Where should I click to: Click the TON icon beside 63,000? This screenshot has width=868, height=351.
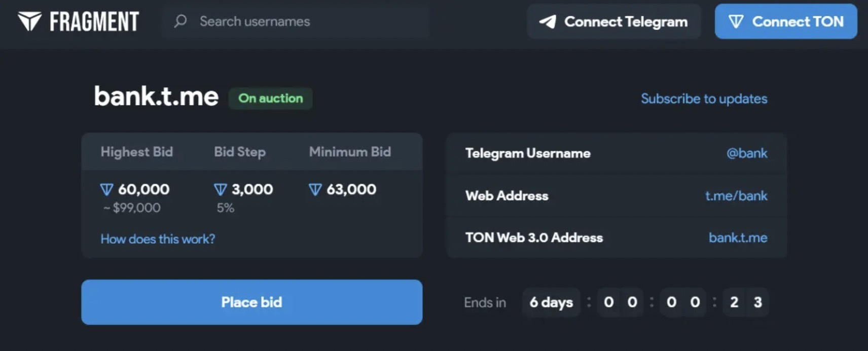point(315,190)
